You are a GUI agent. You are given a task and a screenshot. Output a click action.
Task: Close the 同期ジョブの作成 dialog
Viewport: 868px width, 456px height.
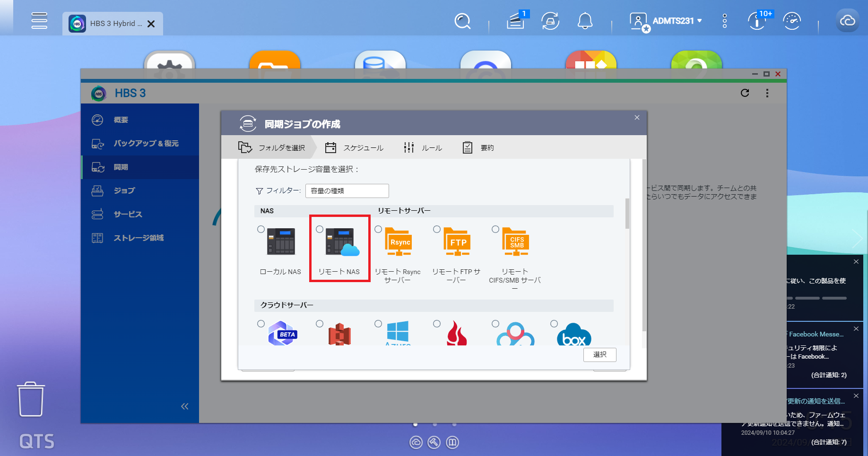click(637, 118)
